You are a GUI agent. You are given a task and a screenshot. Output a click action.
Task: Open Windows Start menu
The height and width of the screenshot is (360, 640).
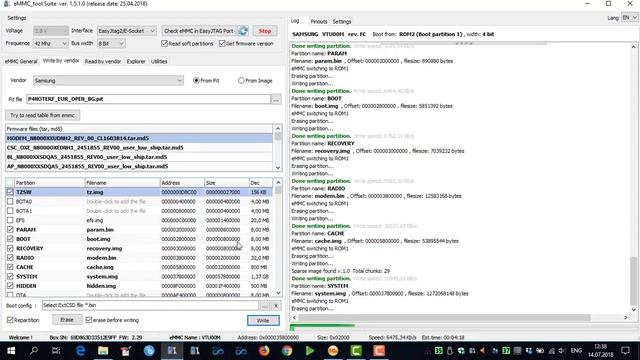point(11,351)
